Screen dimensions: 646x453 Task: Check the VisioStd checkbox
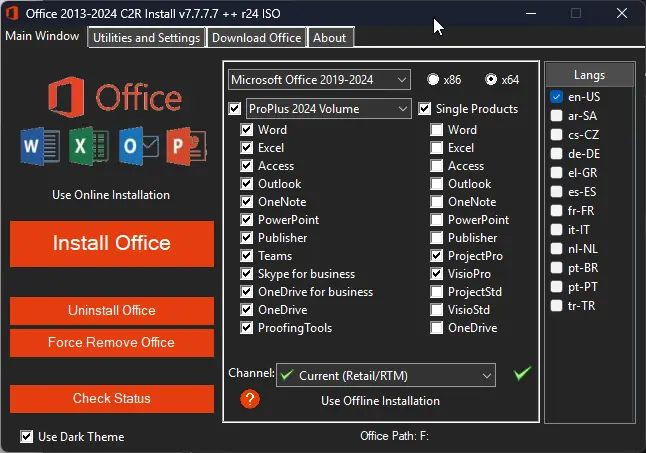436,310
